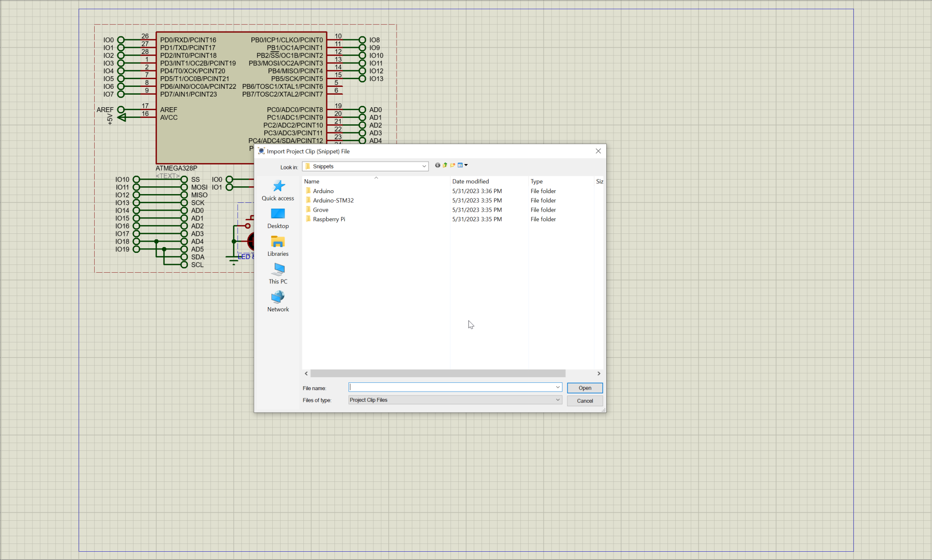932x560 pixels.
Task: Select This PC in sidebar
Action: click(278, 273)
